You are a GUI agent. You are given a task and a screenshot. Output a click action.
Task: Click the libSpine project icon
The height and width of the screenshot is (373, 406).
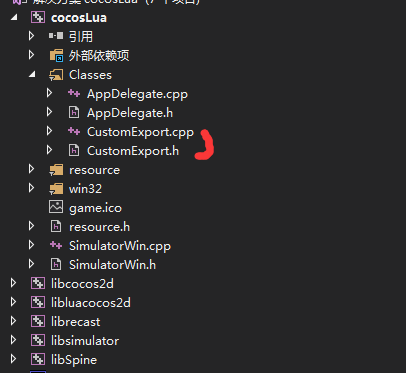(x=38, y=359)
